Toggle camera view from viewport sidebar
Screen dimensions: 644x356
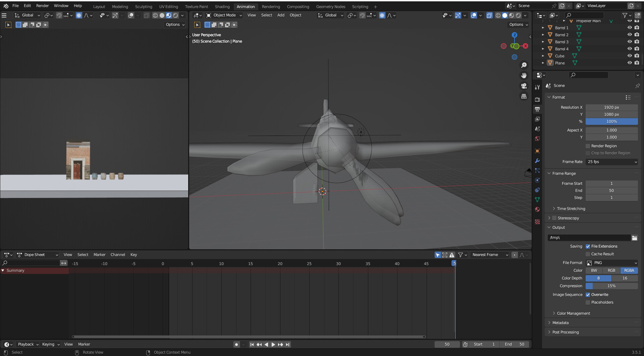point(524,86)
